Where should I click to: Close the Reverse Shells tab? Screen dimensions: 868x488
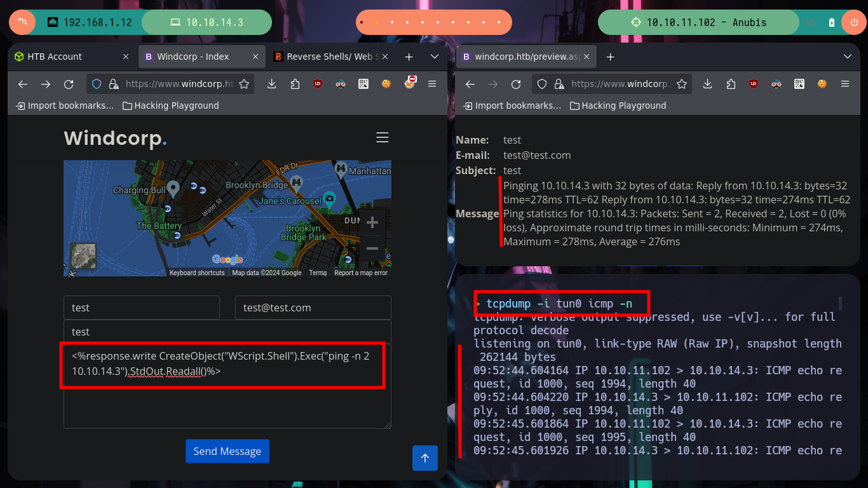385,57
